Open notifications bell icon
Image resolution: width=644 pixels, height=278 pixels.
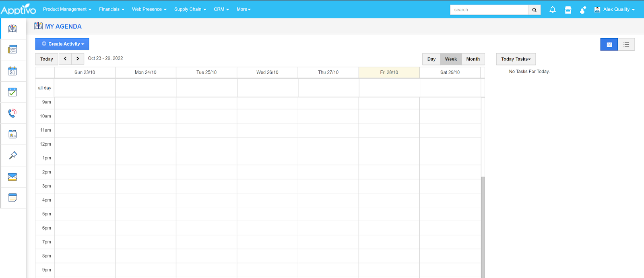coord(553,10)
